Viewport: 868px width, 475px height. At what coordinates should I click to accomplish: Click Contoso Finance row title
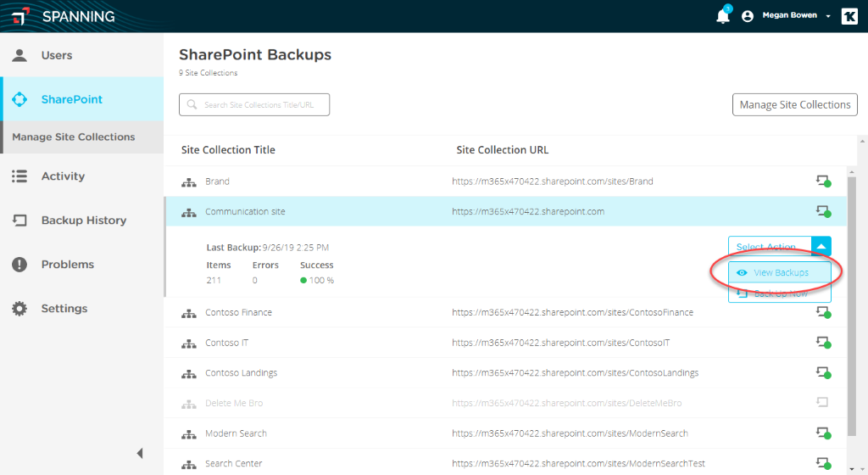tap(238, 312)
